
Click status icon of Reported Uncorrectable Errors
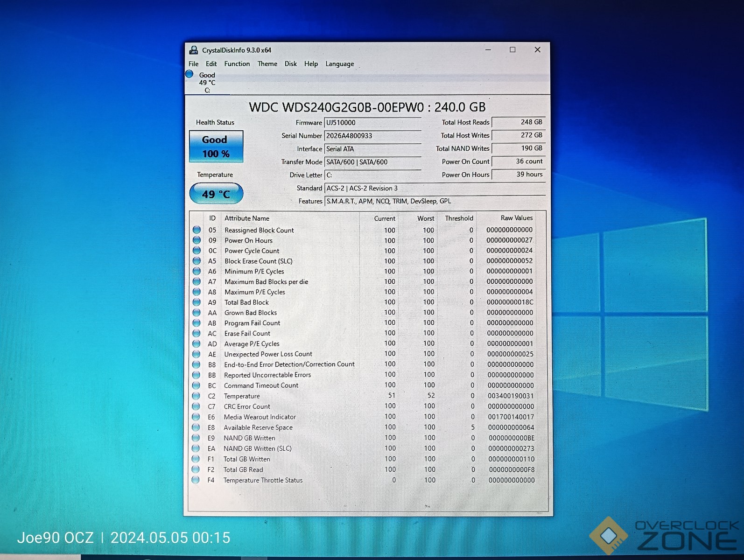point(197,375)
